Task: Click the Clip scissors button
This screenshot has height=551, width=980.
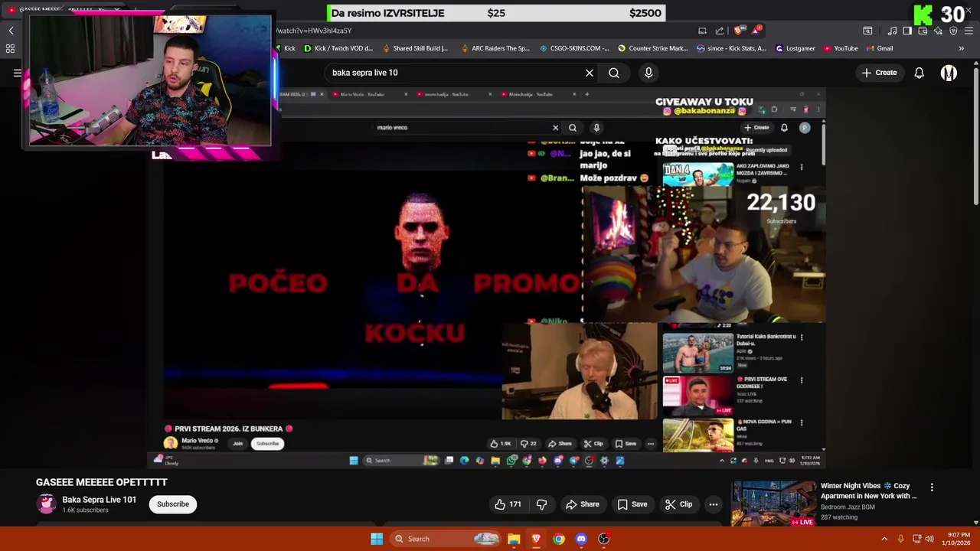Action: pos(678,504)
